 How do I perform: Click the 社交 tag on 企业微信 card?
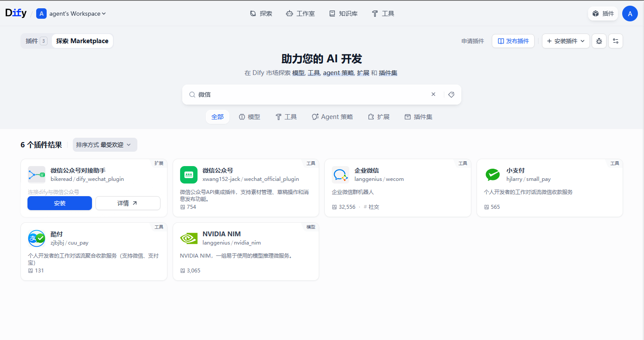[371, 207]
